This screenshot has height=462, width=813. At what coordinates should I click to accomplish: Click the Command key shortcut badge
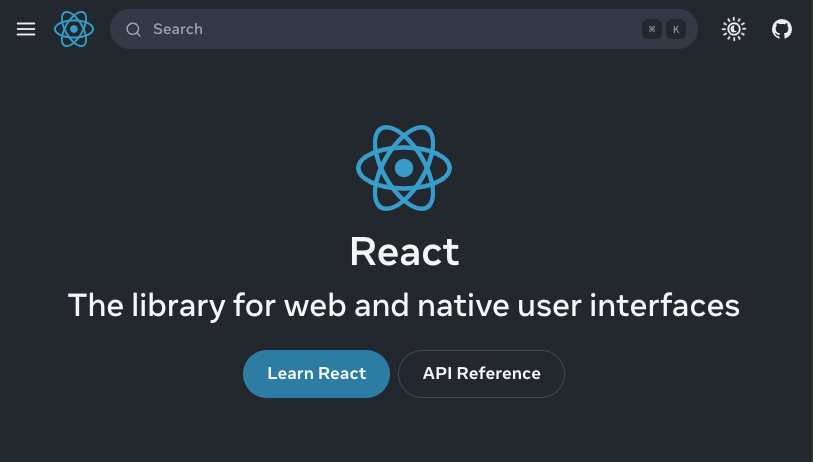pyautogui.click(x=652, y=29)
